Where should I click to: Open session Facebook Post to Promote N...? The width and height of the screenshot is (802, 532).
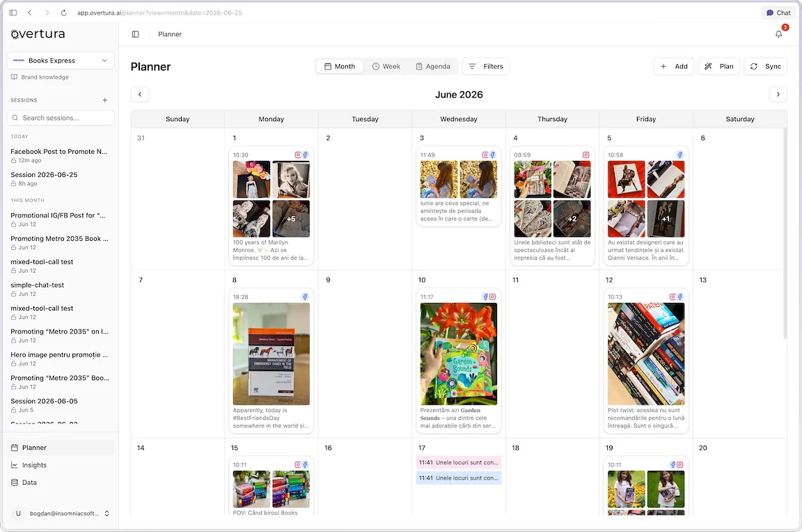click(x=59, y=155)
